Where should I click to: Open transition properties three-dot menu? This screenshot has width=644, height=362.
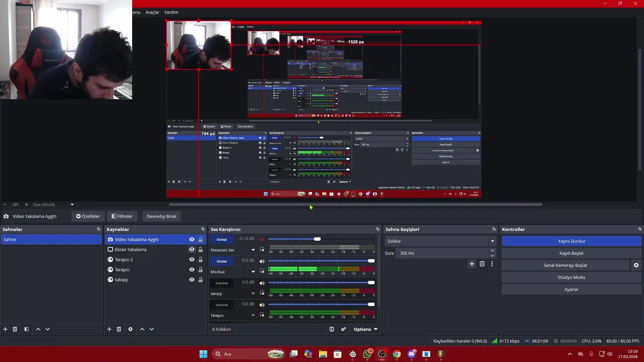492,264
